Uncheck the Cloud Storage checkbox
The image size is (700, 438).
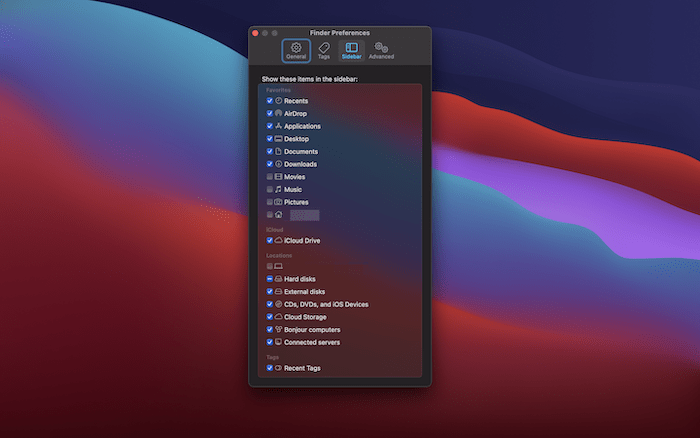270,317
